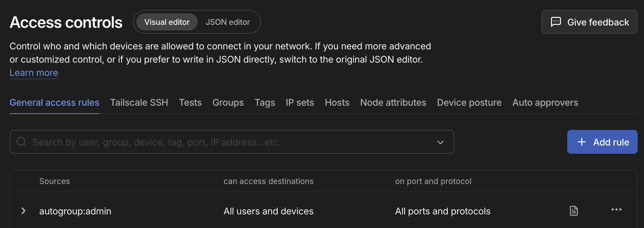Open the Tailscale SSH tab
Viewport: 644px width, 228px height.
tap(139, 103)
